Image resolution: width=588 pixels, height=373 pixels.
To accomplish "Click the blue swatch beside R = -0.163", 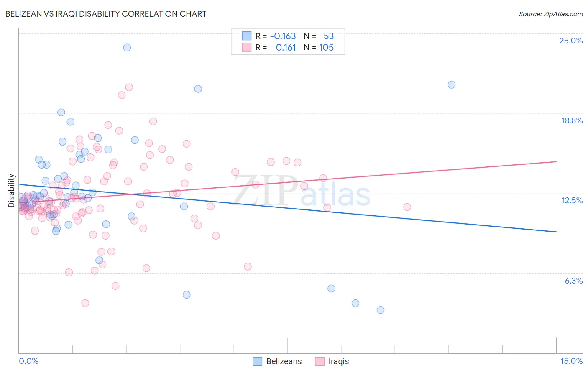I will [x=247, y=36].
